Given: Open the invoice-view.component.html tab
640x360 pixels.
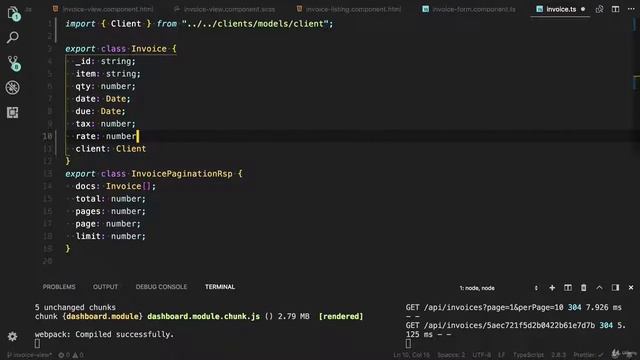Looking at the screenshot, I should coord(104,9).
